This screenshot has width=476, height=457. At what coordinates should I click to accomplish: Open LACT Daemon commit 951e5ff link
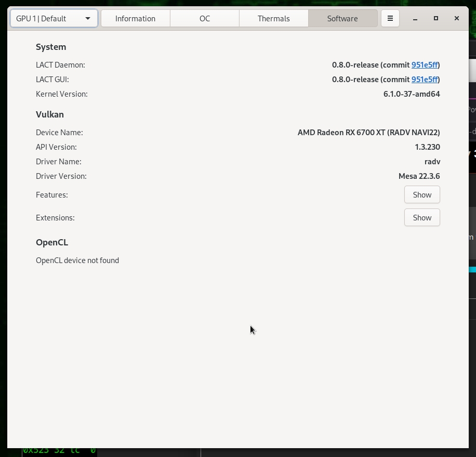(x=424, y=65)
